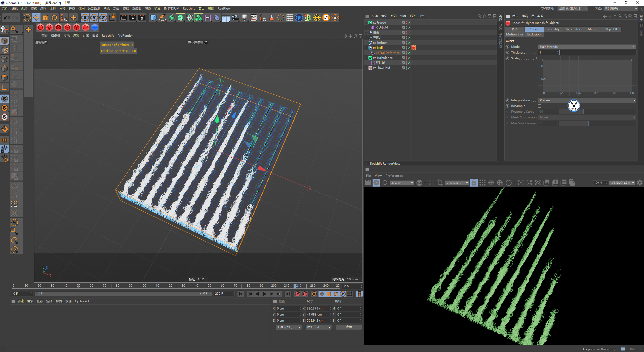Toggle the xpEmitter enabled checkmark

pyautogui.click(x=409, y=43)
